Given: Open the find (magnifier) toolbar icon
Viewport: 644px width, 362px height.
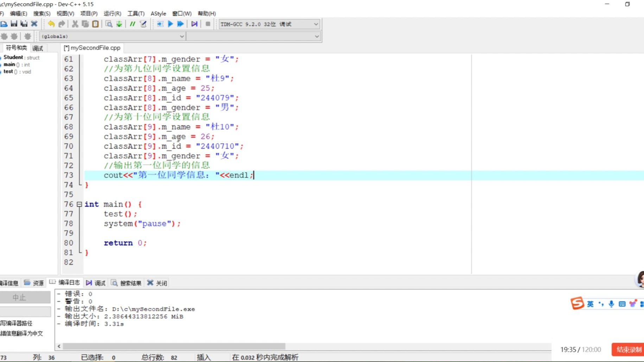Looking at the screenshot, I should coord(109,24).
